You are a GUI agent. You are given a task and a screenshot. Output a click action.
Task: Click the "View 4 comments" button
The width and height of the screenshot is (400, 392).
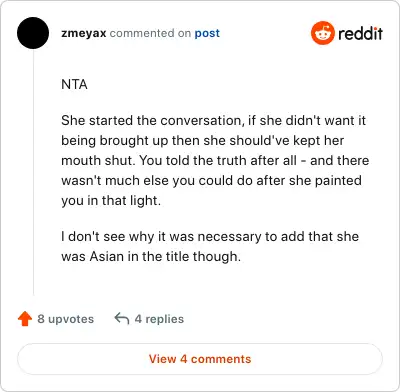[x=200, y=359]
